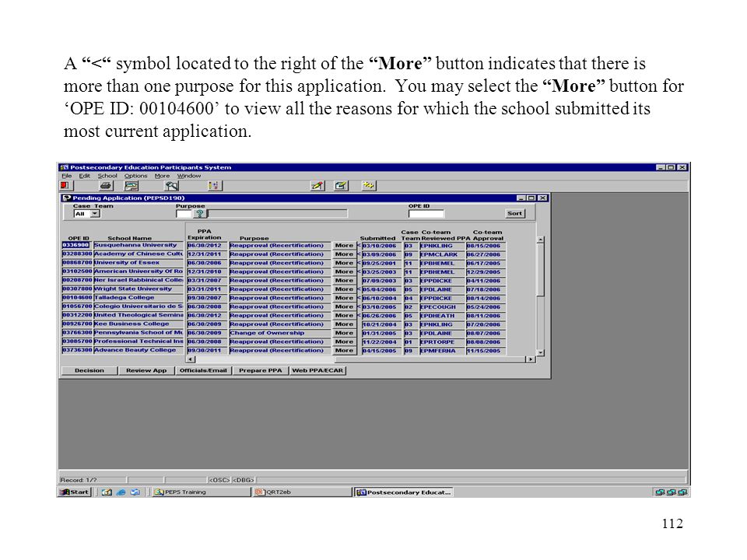Open the Window menu
The image size is (747, 560).
[x=189, y=176]
